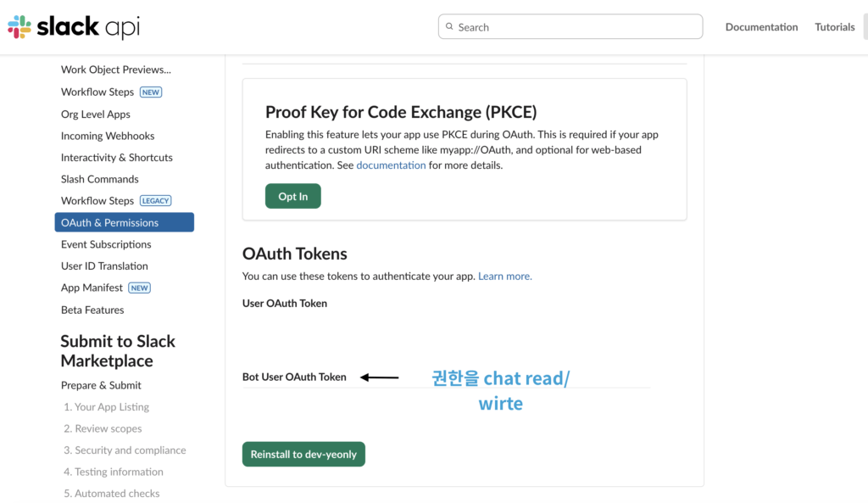The height and width of the screenshot is (503, 868).
Task: Go to Incoming Webhooks page
Action: point(108,136)
